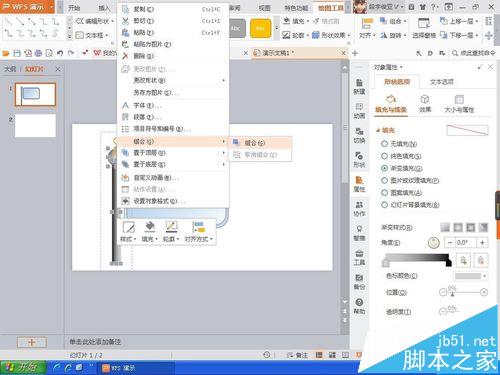Click the 位置 (Position) slider
Screen dimensions: 500x375
click(464, 292)
